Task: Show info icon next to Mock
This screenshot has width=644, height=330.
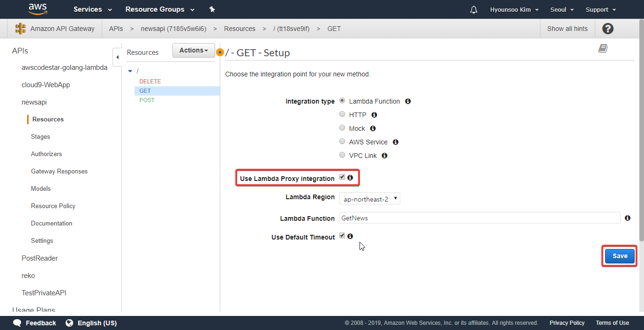Action: 373,128
